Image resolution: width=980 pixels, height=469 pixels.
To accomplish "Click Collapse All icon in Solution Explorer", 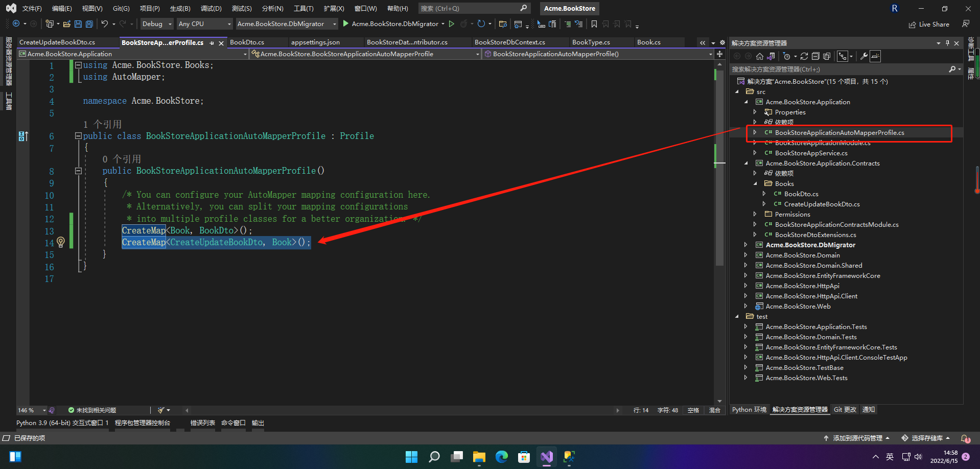I will coord(815,56).
